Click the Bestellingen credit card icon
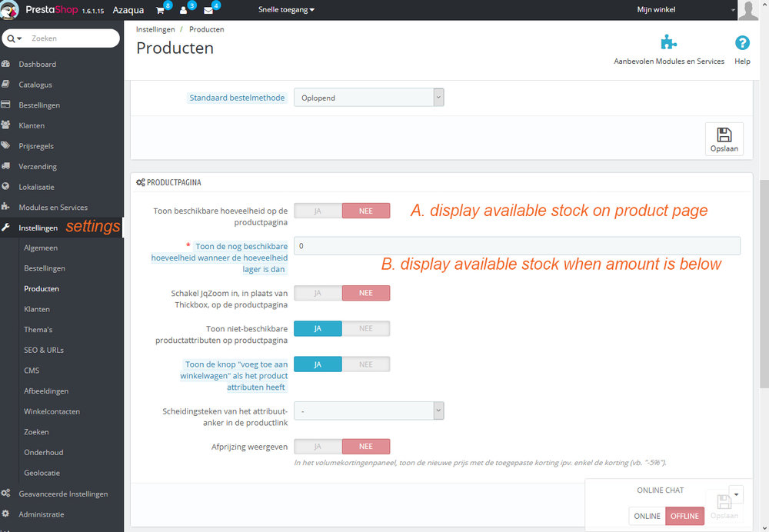 (x=6, y=105)
